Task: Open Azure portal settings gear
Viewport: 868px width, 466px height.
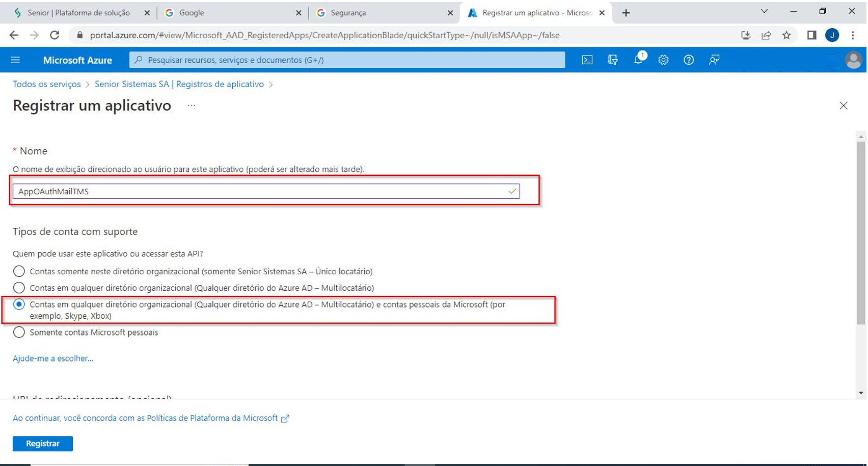Action: tap(663, 60)
